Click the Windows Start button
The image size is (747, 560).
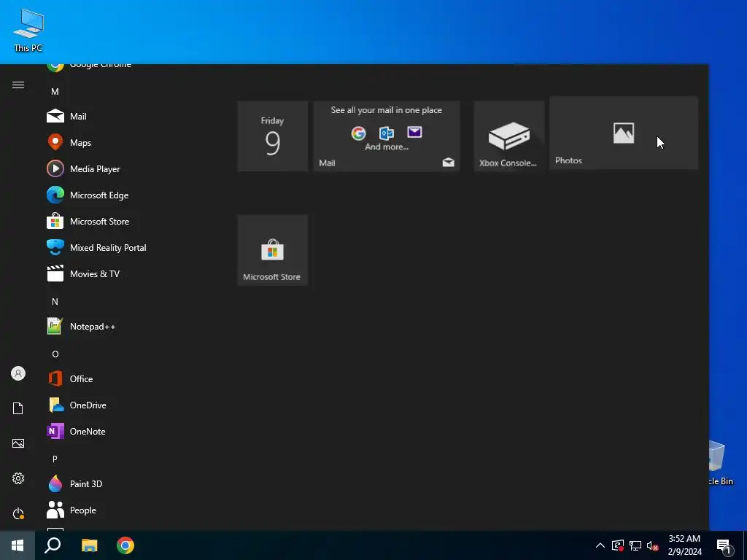tap(18, 545)
